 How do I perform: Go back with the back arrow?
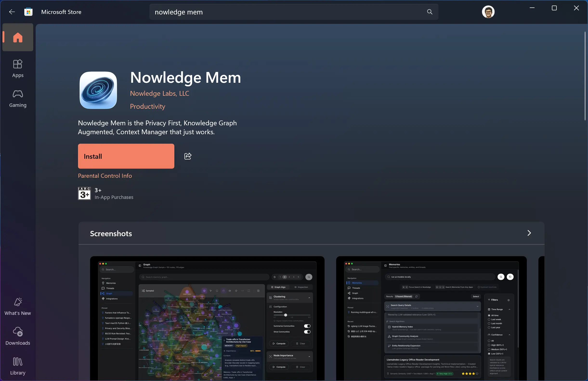click(12, 12)
